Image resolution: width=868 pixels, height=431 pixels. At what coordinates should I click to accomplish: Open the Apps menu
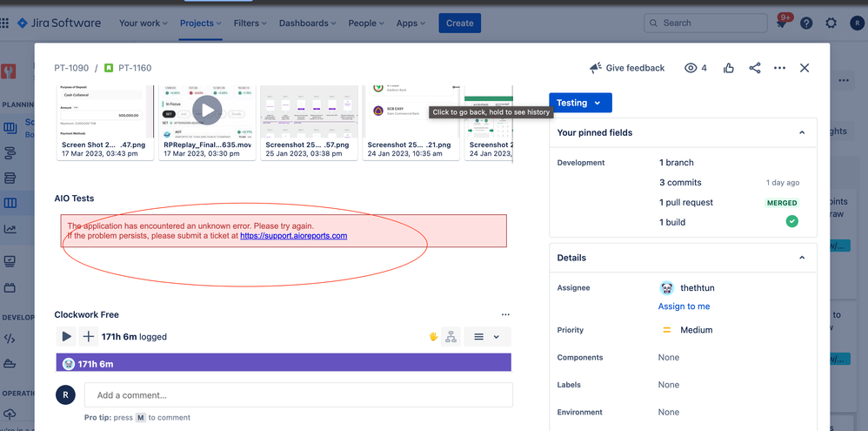point(411,24)
